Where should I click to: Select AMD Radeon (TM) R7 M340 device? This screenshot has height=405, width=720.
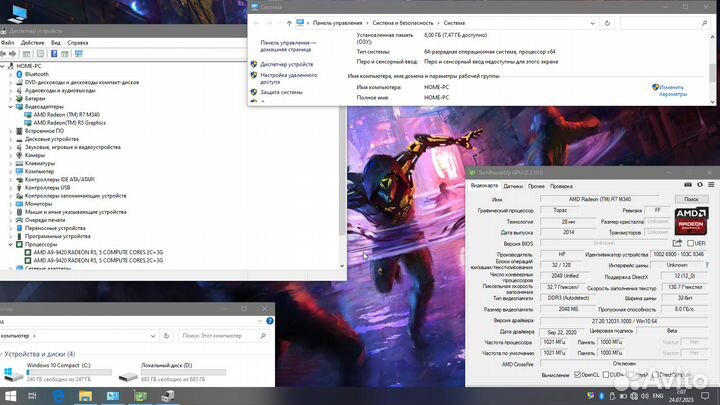pyautogui.click(x=66, y=115)
